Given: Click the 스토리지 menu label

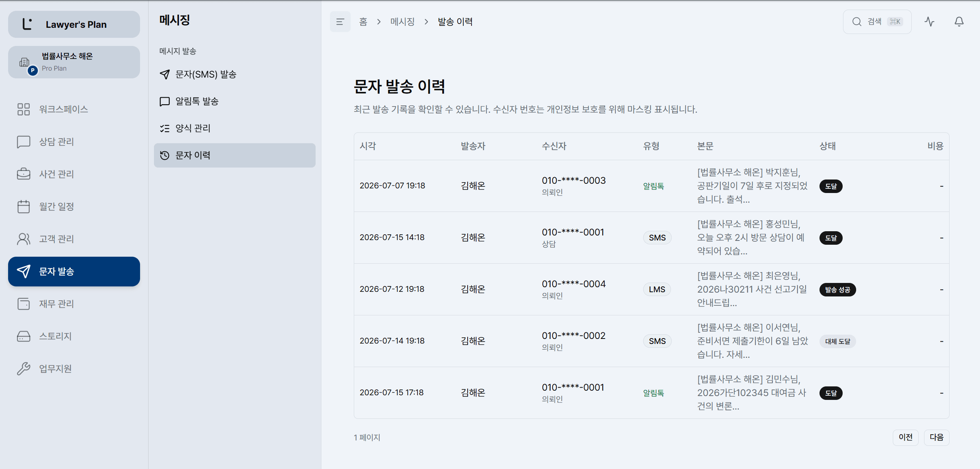Looking at the screenshot, I should 55,336.
